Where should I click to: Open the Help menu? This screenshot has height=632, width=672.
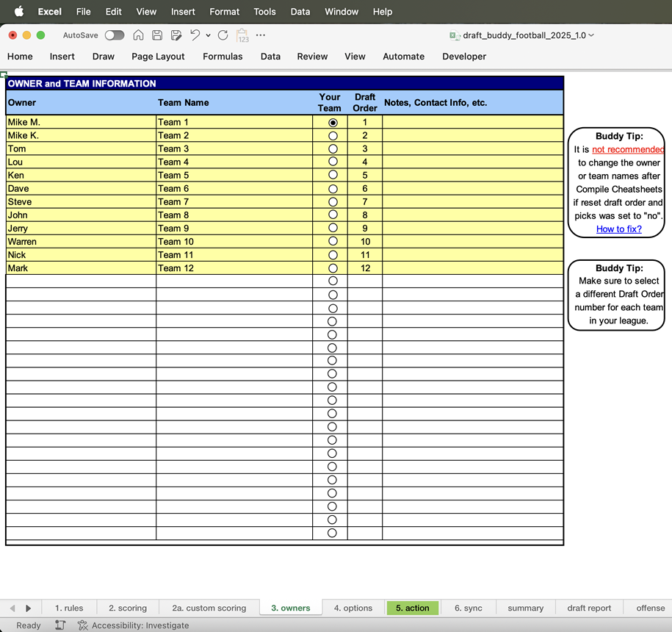coord(383,12)
